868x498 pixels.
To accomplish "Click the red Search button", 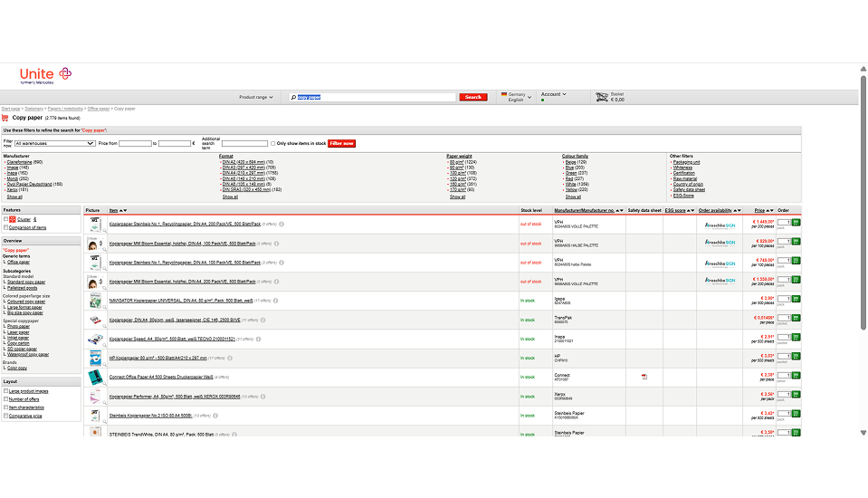I will click(x=472, y=97).
